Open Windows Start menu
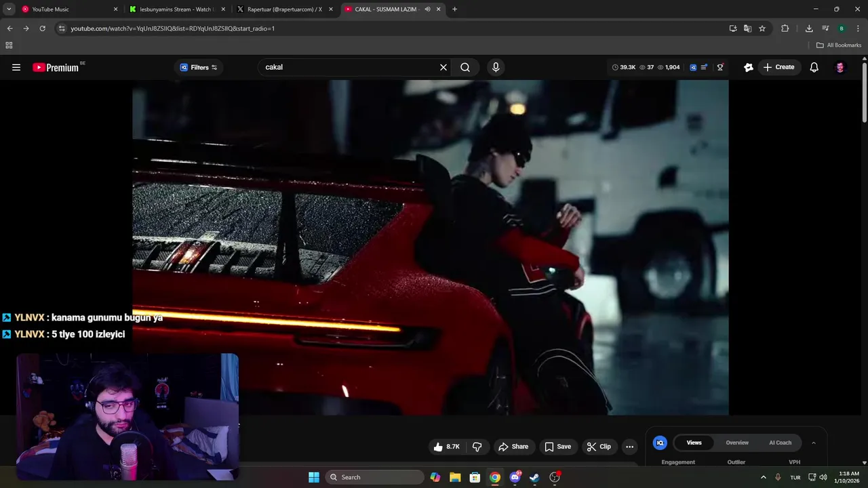 [x=314, y=477]
